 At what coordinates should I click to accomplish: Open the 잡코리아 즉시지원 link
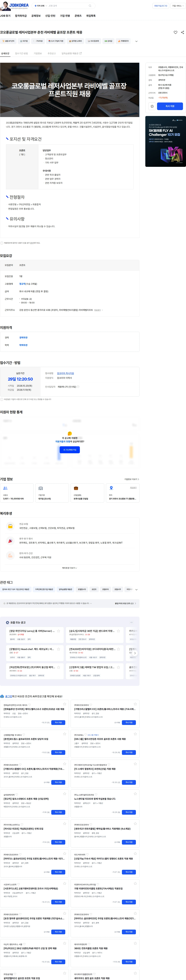click(x=66, y=373)
